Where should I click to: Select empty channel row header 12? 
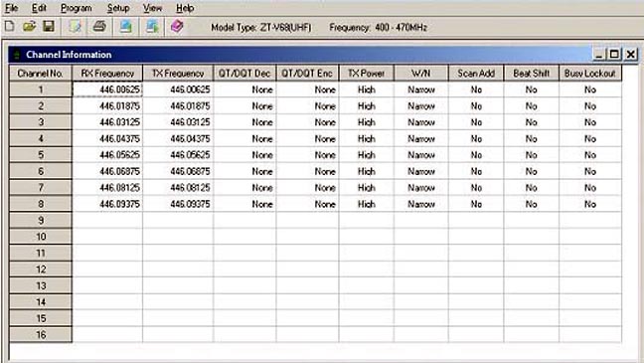pyautogui.click(x=40, y=270)
